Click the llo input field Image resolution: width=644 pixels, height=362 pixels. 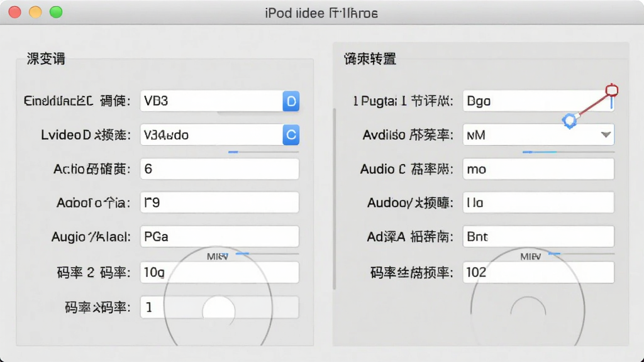(538, 202)
